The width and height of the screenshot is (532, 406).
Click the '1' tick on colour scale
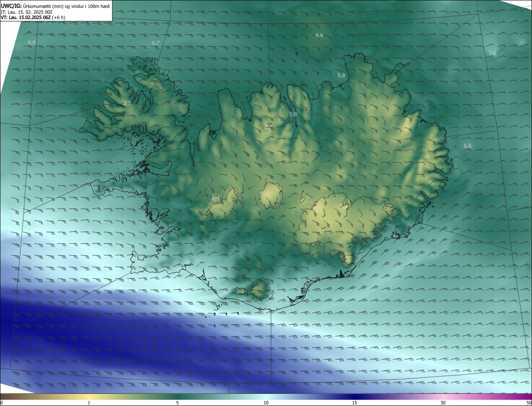click(89, 403)
